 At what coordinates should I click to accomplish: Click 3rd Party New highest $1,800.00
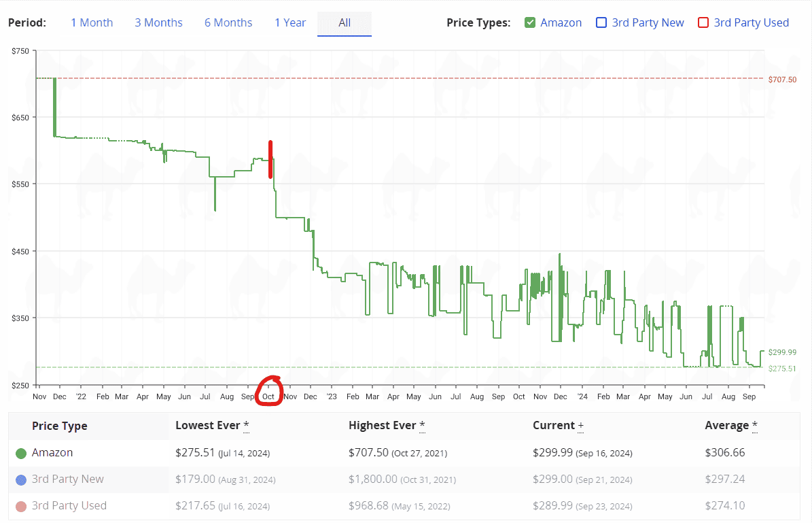(x=373, y=479)
